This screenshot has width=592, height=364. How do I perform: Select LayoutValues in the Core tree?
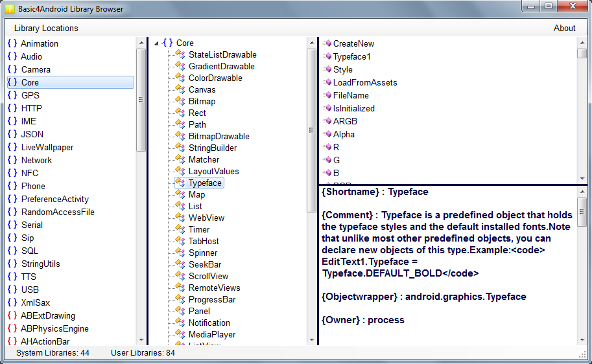click(x=214, y=171)
